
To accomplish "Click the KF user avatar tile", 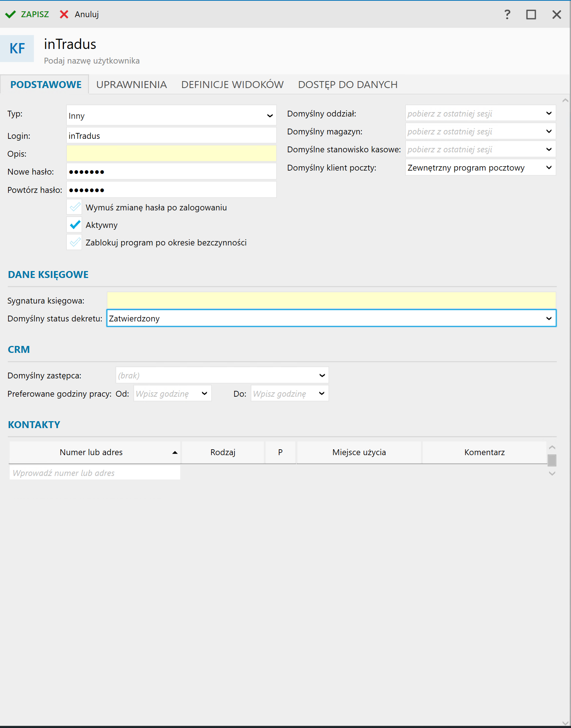I will (x=17, y=49).
